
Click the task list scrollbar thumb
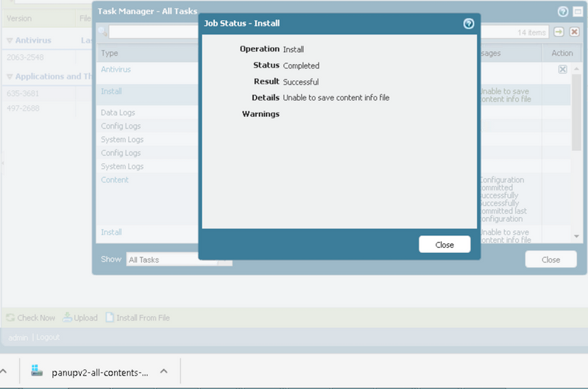576,113
